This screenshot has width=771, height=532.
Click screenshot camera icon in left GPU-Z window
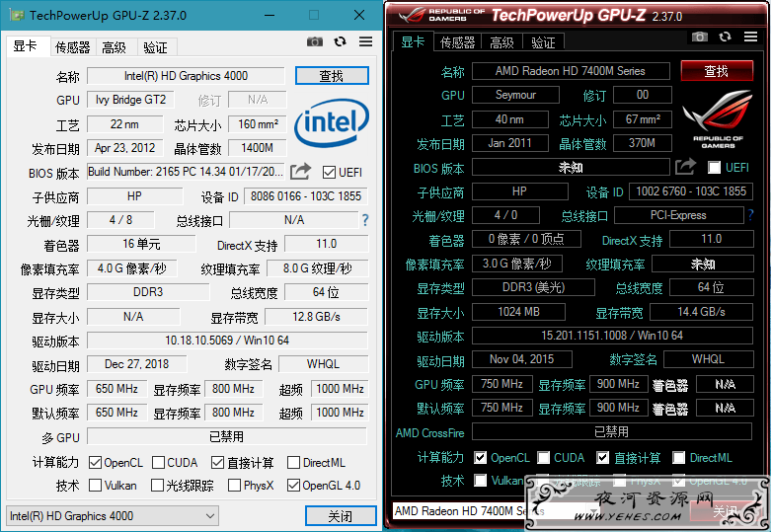pyautogui.click(x=315, y=41)
